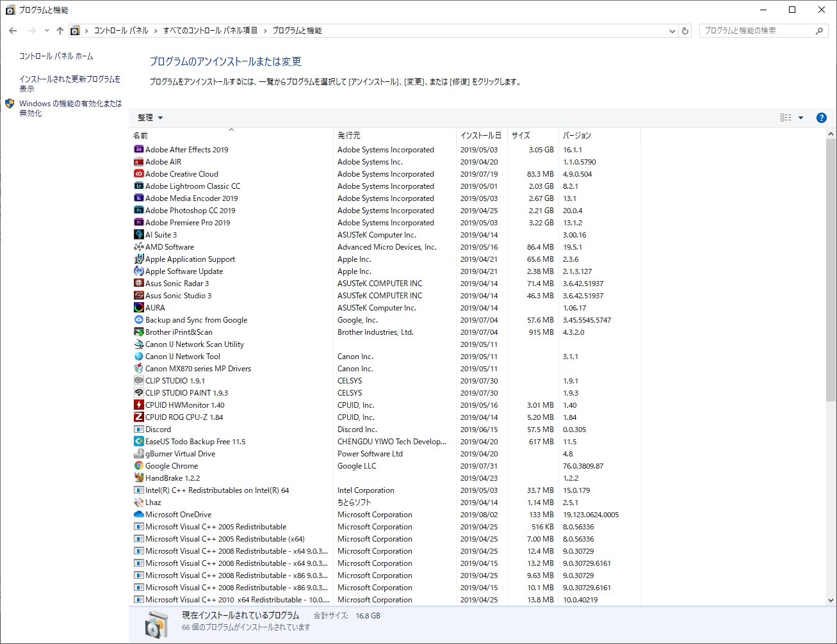
Task: Select the Canon IJ Network Tool icon
Action: point(138,357)
